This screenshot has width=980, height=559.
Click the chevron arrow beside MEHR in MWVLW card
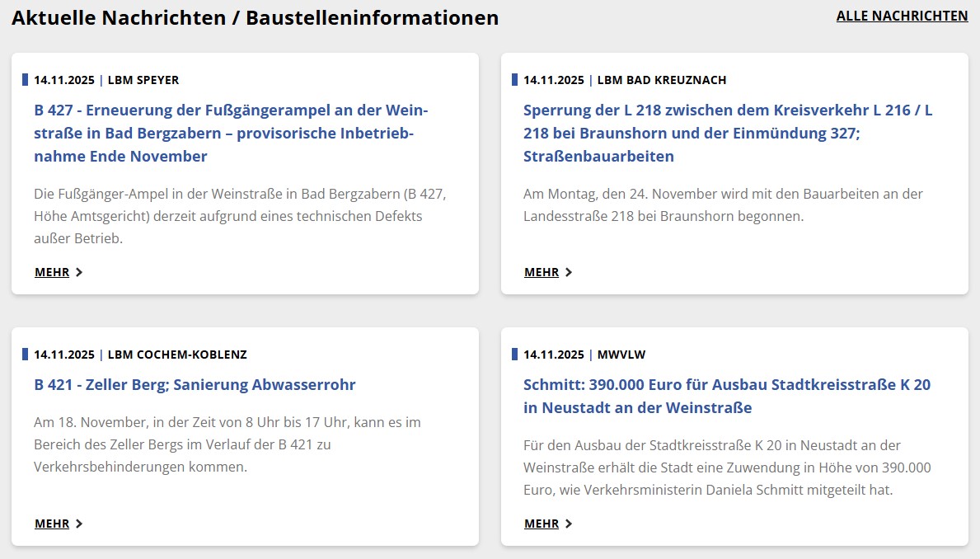pyautogui.click(x=569, y=524)
